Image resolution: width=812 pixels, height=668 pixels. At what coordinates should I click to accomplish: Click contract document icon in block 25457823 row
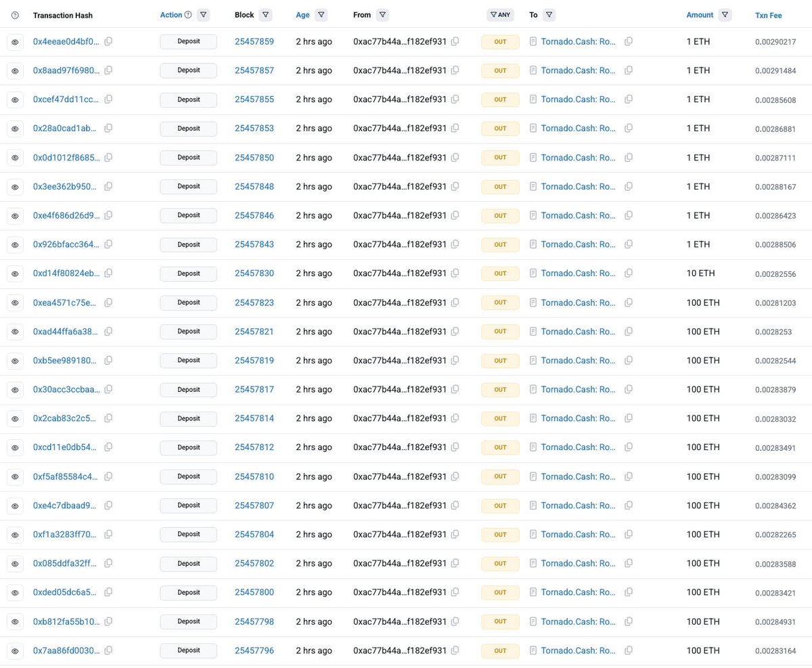click(533, 303)
